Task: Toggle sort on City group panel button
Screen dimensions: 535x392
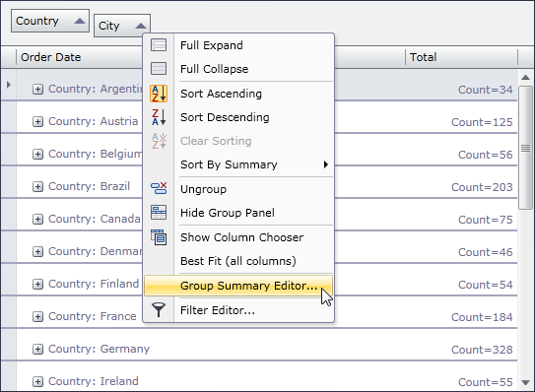Action: 122,26
